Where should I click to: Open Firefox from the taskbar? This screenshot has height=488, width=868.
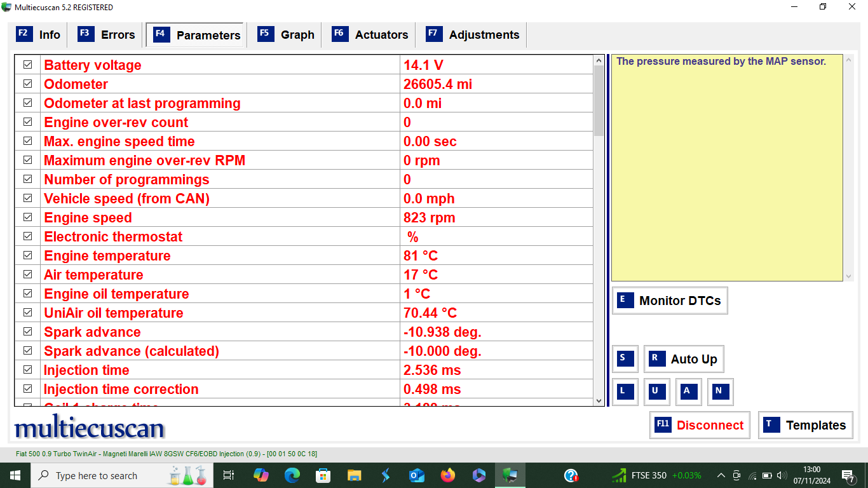click(448, 475)
